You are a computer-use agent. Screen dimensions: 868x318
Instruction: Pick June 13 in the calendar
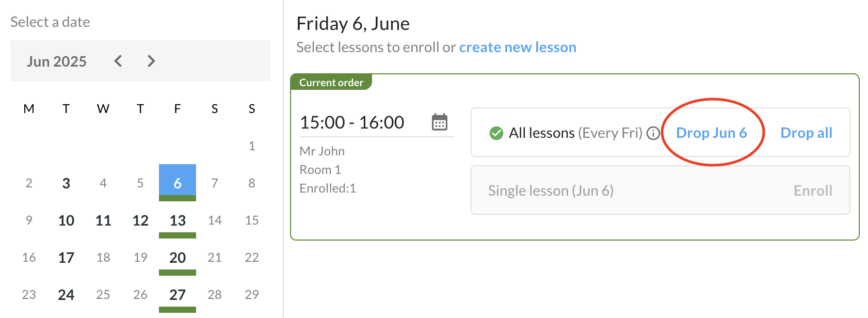[x=178, y=220]
